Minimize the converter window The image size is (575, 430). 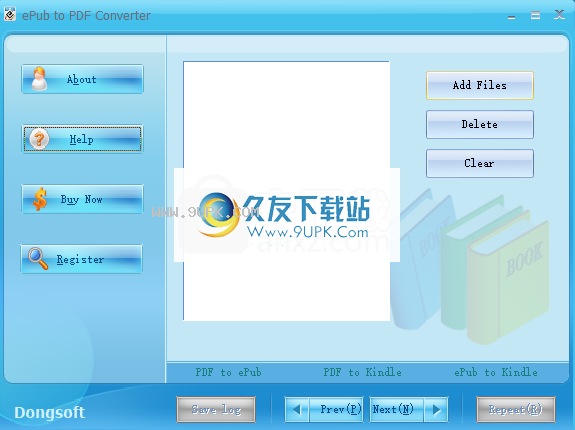512,16
